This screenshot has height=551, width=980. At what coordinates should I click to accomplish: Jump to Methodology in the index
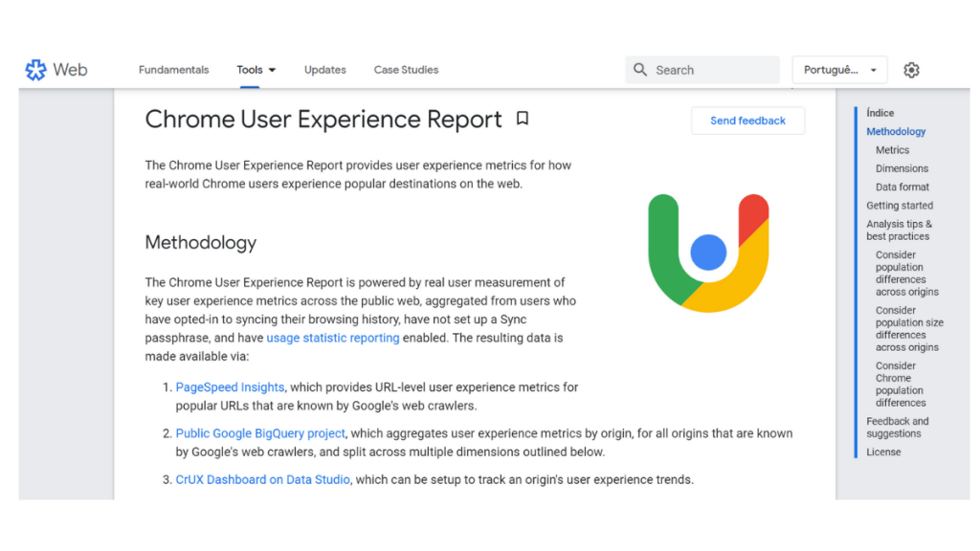tap(896, 132)
